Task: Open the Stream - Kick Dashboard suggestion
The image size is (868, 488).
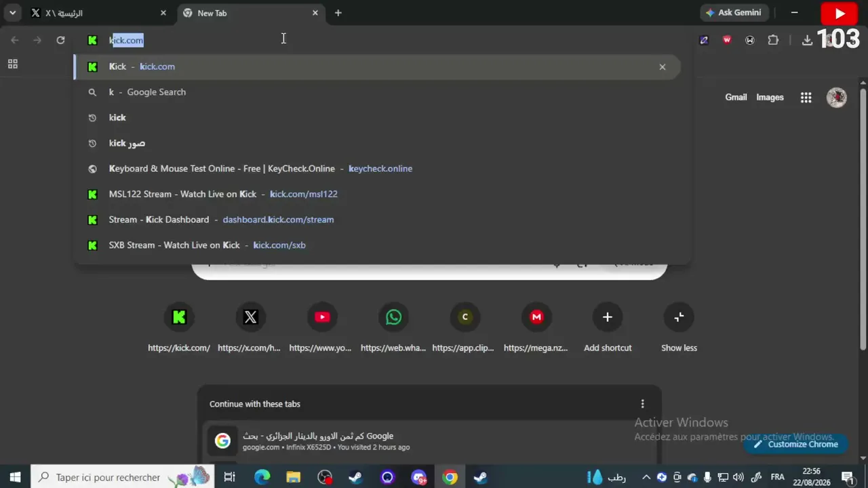Action: pyautogui.click(x=376, y=220)
